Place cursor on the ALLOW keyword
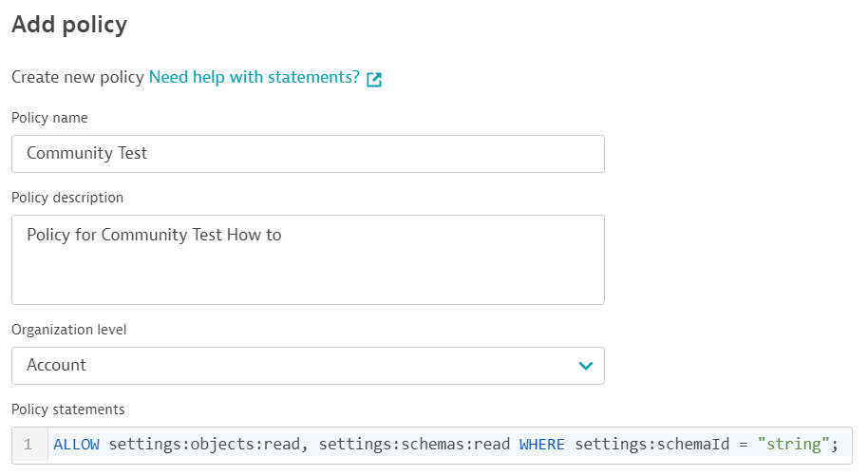Image resolution: width=868 pixels, height=476 pixels. pos(76,445)
